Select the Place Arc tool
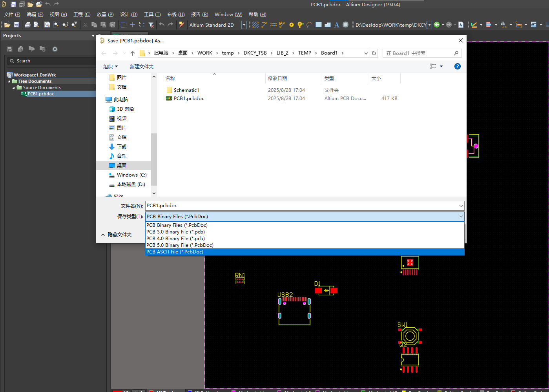The width and height of the screenshot is (549, 392). [x=309, y=25]
